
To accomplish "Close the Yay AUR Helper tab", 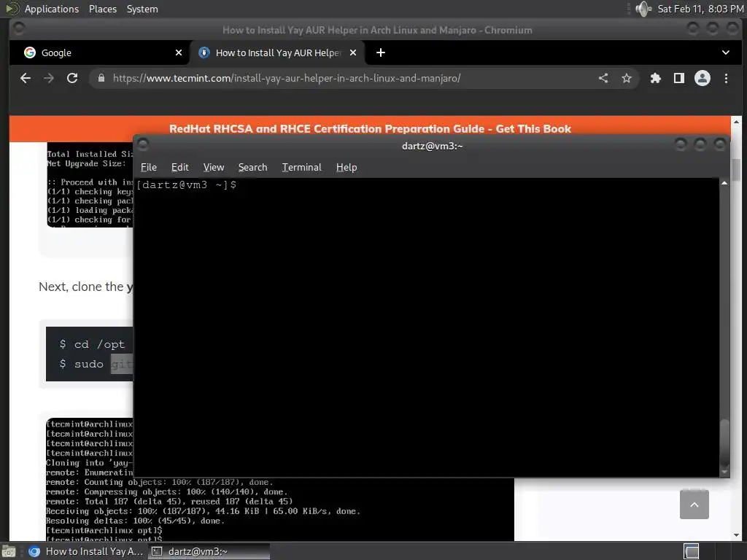I will pyautogui.click(x=353, y=52).
